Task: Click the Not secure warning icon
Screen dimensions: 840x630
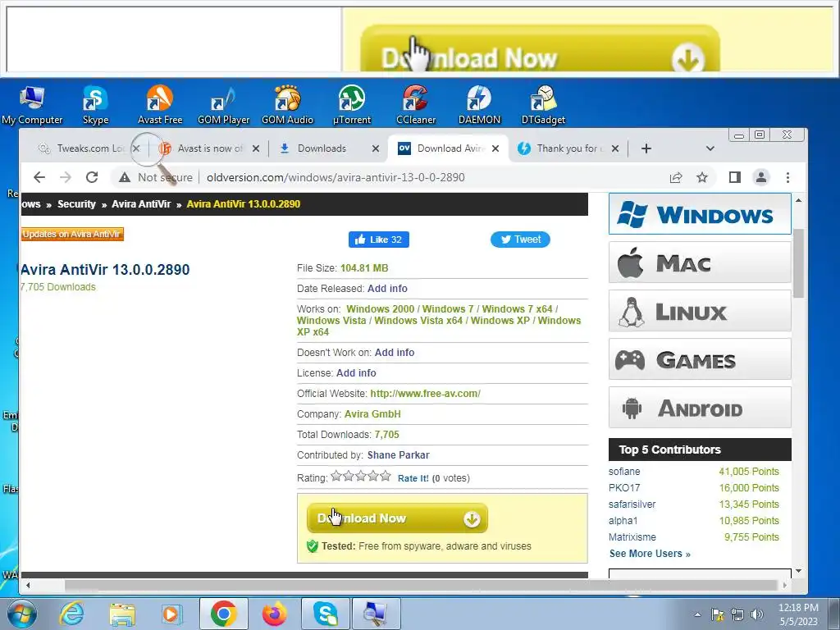Action: (125, 177)
